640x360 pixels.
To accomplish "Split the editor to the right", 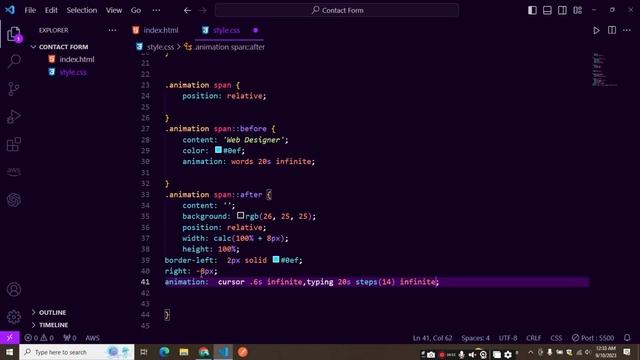I will [x=612, y=30].
